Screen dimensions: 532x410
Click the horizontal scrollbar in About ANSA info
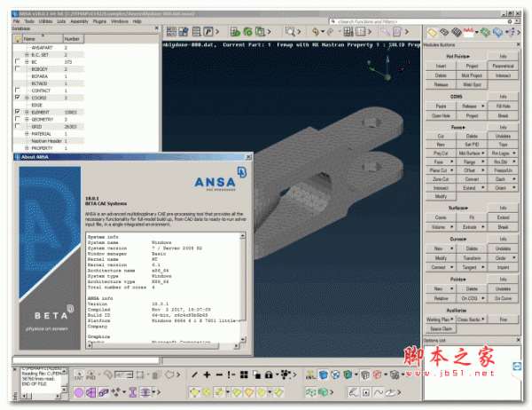coord(163,346)
